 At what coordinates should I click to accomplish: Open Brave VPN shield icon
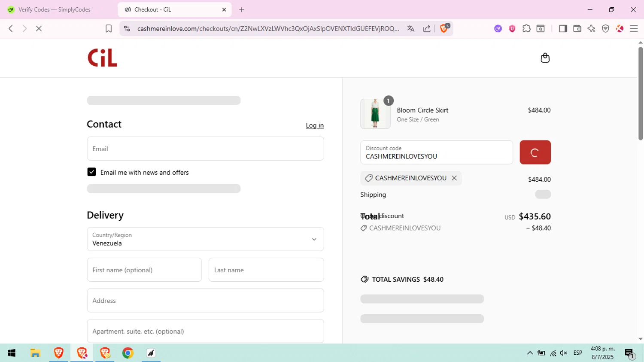coord(605,28)
